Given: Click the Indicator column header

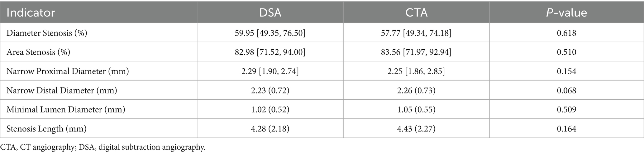Looking at the screenshot, I should 31,13.
